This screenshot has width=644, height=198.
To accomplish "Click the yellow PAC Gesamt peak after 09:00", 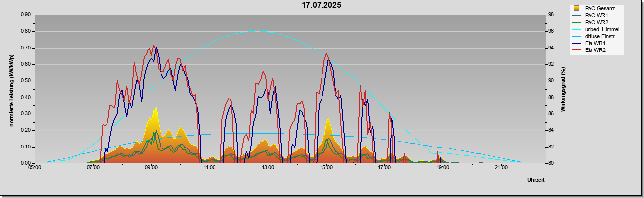I will click(156, 108).
